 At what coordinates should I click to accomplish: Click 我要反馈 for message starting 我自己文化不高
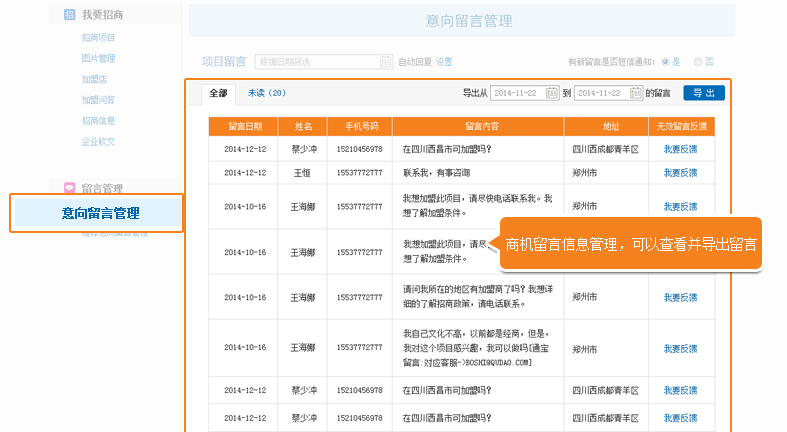(x=680, y=349)
